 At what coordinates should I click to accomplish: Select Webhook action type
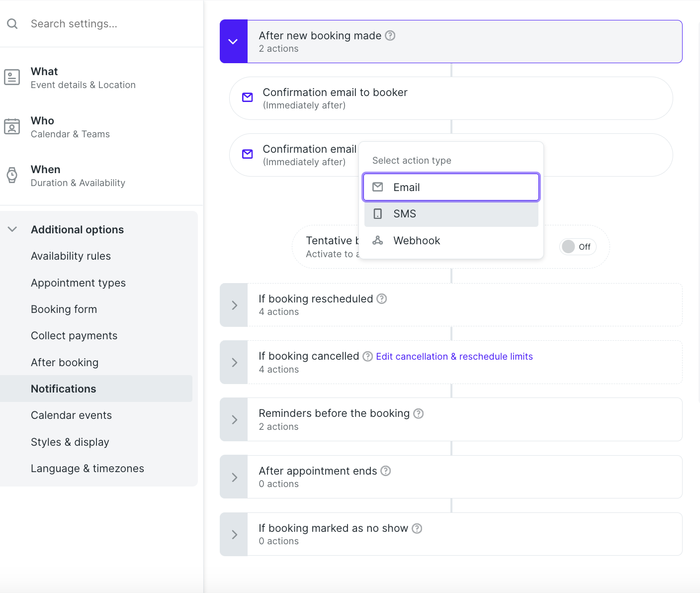(x=451, y=241)
